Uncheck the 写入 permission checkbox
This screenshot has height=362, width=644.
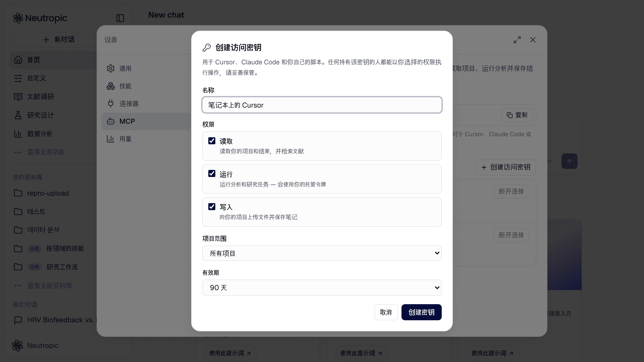pyautogui.click(x=212, y=207)
